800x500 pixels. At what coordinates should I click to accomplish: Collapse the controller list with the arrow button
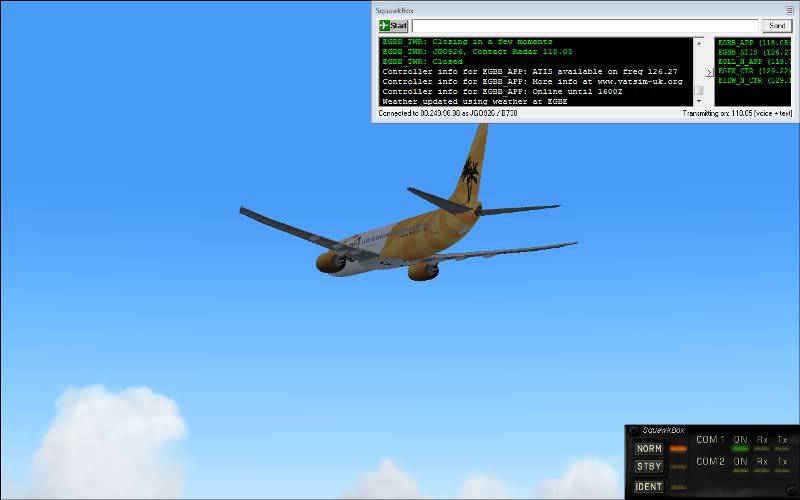[709, 72]
